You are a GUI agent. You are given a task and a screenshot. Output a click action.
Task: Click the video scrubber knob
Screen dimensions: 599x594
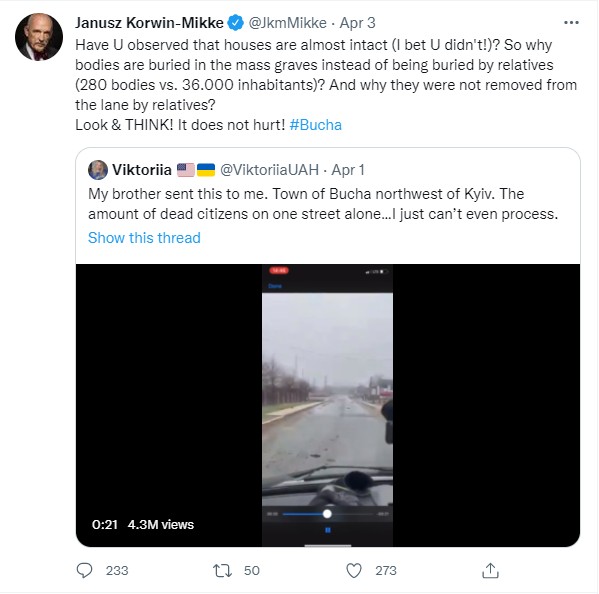(x=327, y=514)
